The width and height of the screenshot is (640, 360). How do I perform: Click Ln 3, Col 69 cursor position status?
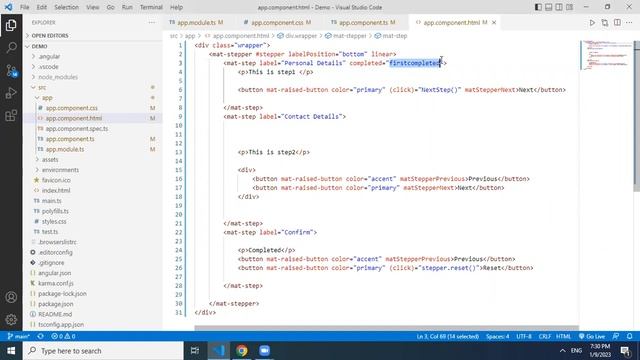[x=447, y=336]
